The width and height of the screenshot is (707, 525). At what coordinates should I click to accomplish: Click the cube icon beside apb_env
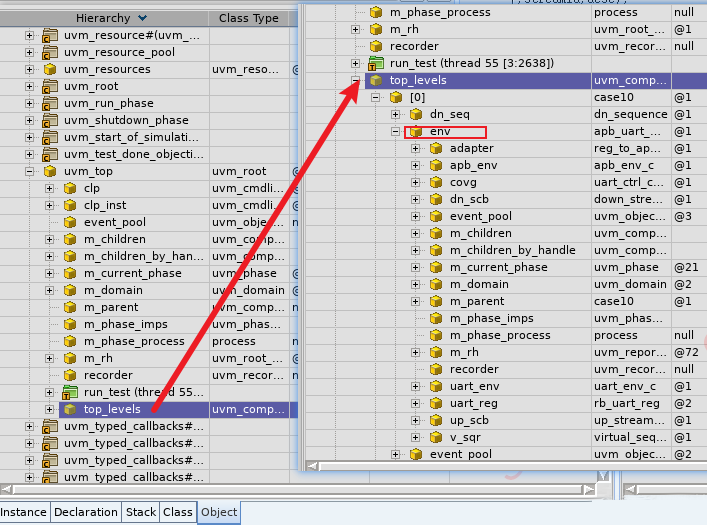pos(436,165)
